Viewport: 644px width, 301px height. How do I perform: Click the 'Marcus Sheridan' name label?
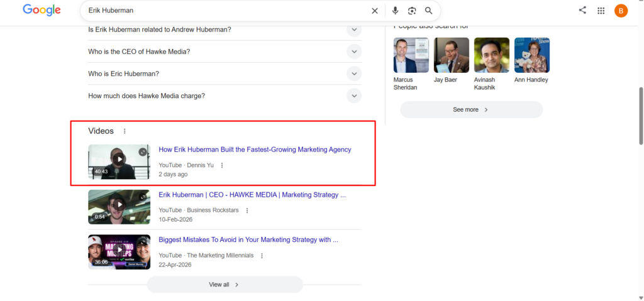click(x=406, y=84)
